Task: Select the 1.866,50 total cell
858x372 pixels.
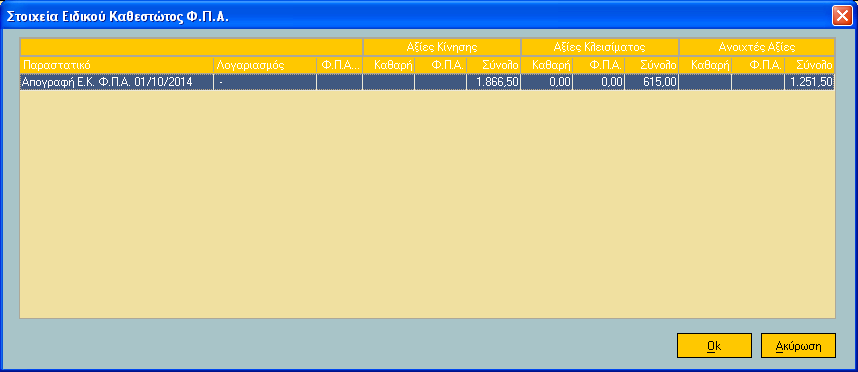Action: pos(494,83)
